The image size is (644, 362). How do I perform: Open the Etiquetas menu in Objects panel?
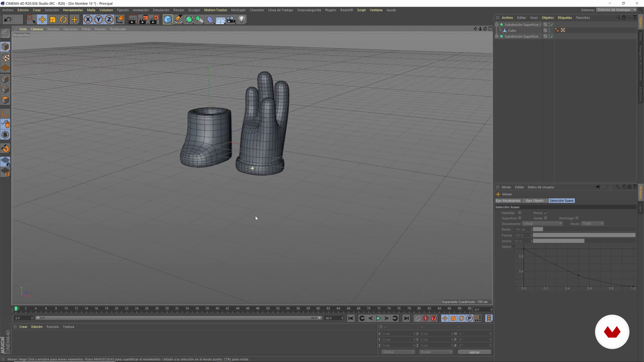(x=565, y=18)
